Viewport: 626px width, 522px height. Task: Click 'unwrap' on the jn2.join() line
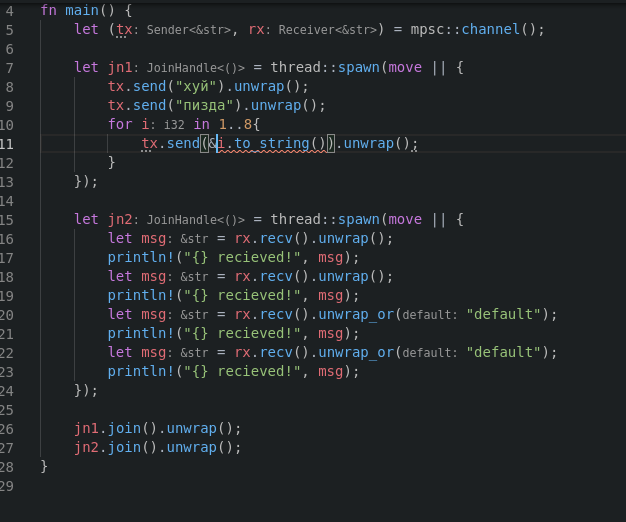pos(192,447)
